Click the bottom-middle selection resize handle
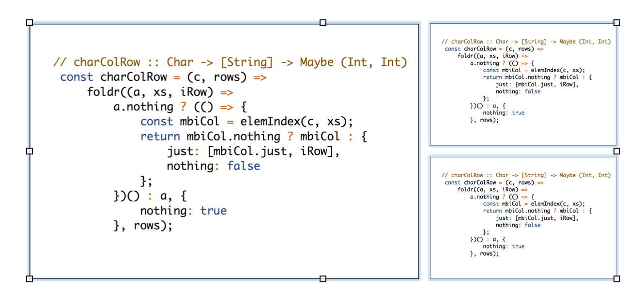The image size is (644, 307). click(x=323, y=279)
